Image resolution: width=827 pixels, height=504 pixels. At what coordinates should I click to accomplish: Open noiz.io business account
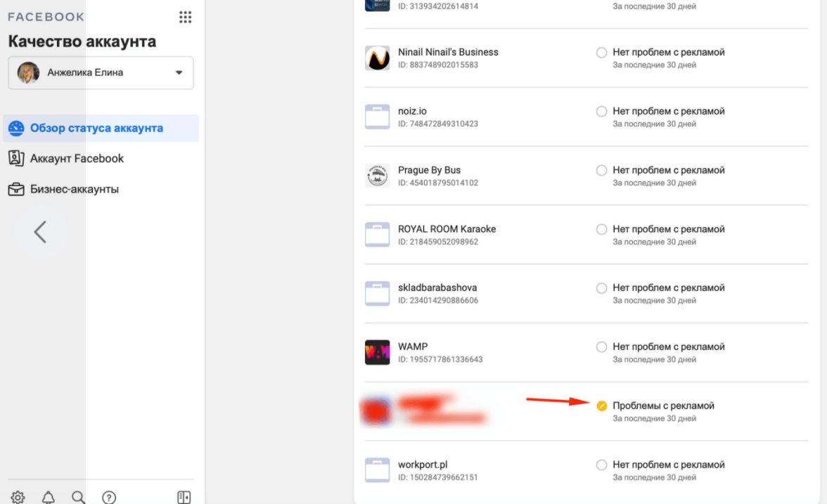(412, 111)
